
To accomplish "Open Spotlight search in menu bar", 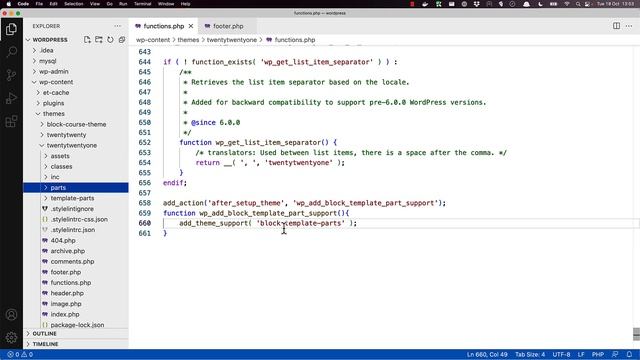I will (x=578, y=4).
